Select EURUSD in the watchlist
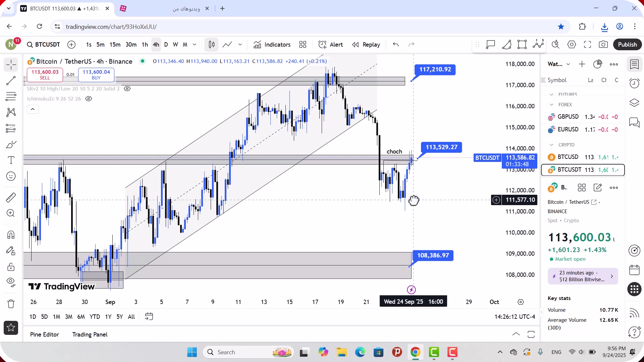The height and width of the screenshot is (362, 644). coord(583,129)
